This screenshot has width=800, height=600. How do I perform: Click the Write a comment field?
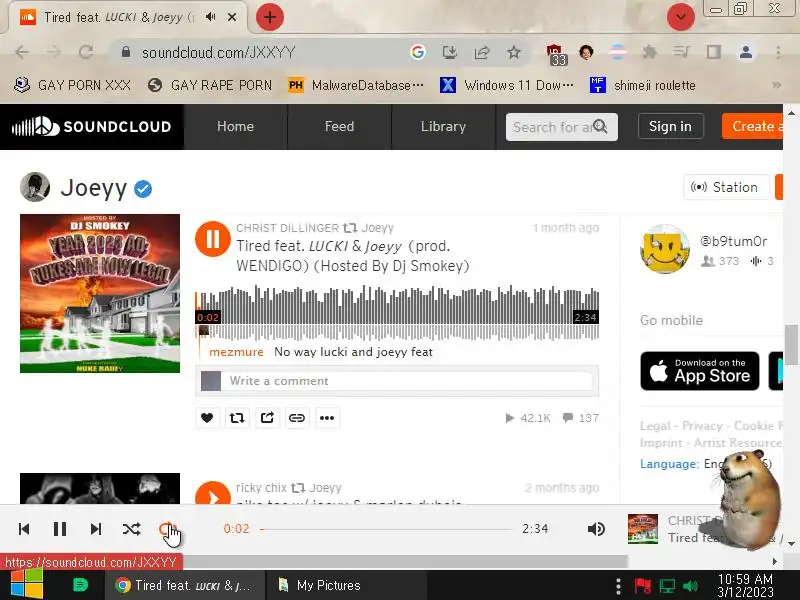(409, 381)
